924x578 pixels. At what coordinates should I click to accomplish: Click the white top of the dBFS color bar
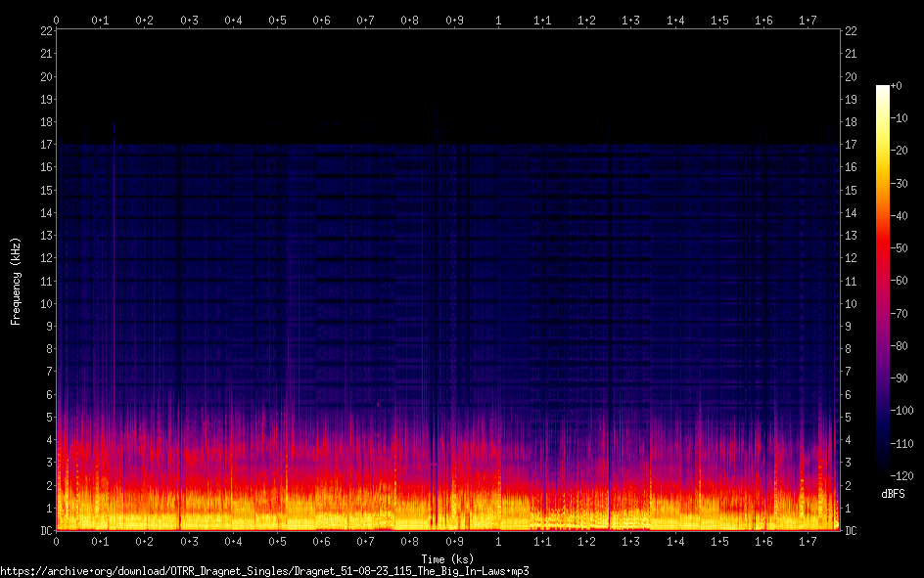883,91
